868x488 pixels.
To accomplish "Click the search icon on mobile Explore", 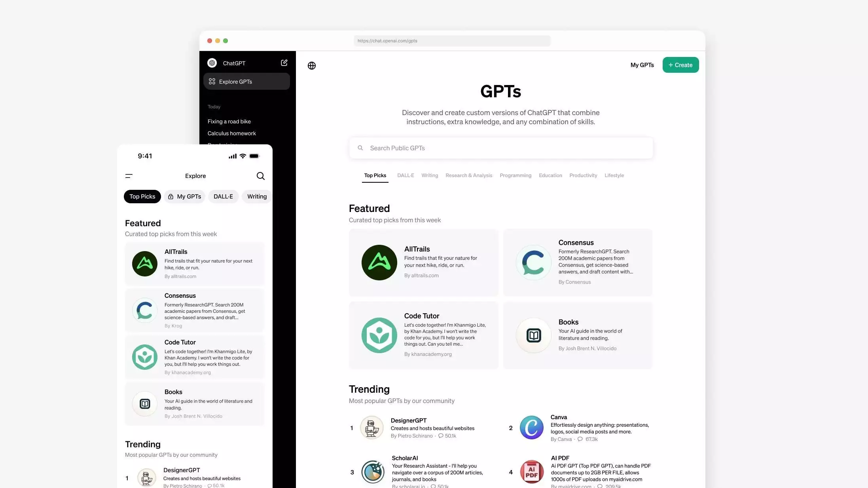I will [261, 176].
